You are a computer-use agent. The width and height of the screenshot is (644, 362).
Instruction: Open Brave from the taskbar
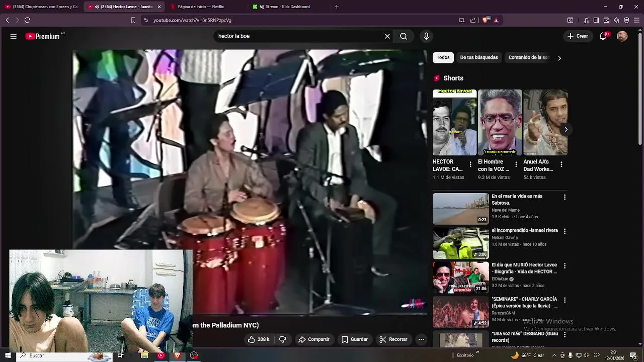pyautogui.click(x=177, y=355)
